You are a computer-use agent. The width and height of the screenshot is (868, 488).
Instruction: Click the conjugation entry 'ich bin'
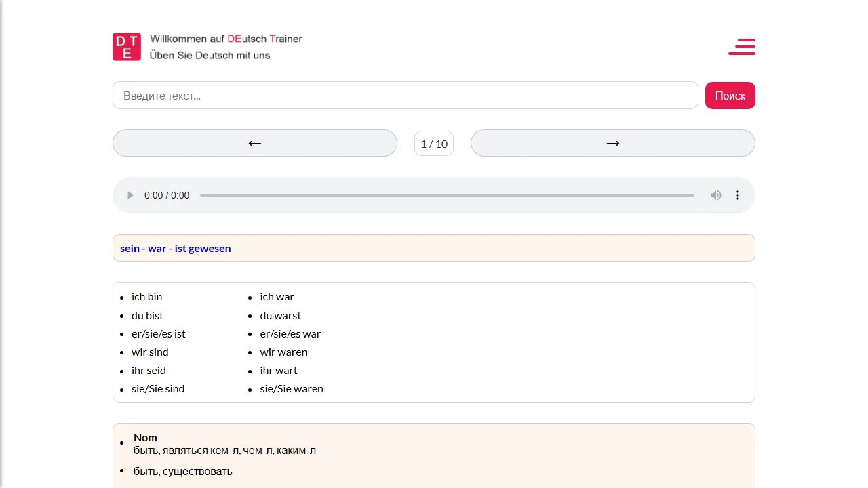[146, 296]
